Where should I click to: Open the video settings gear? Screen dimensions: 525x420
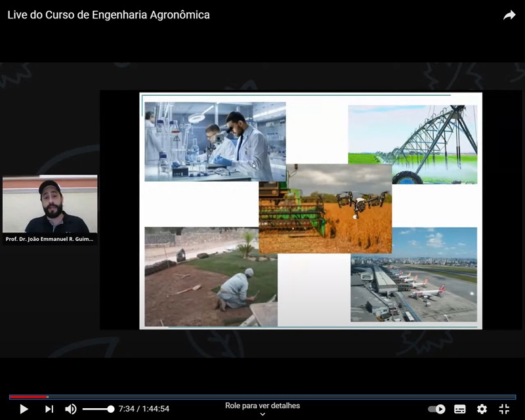482,409
